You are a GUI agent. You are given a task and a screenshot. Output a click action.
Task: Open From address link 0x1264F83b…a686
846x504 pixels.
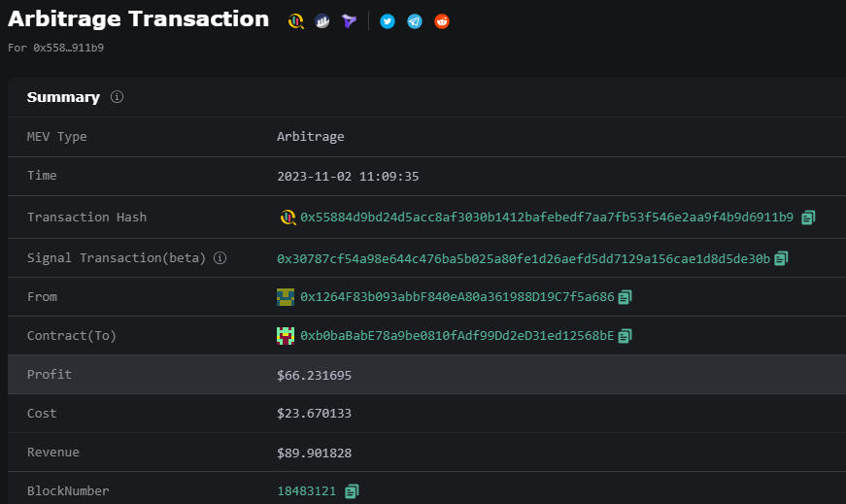point(457,297)
